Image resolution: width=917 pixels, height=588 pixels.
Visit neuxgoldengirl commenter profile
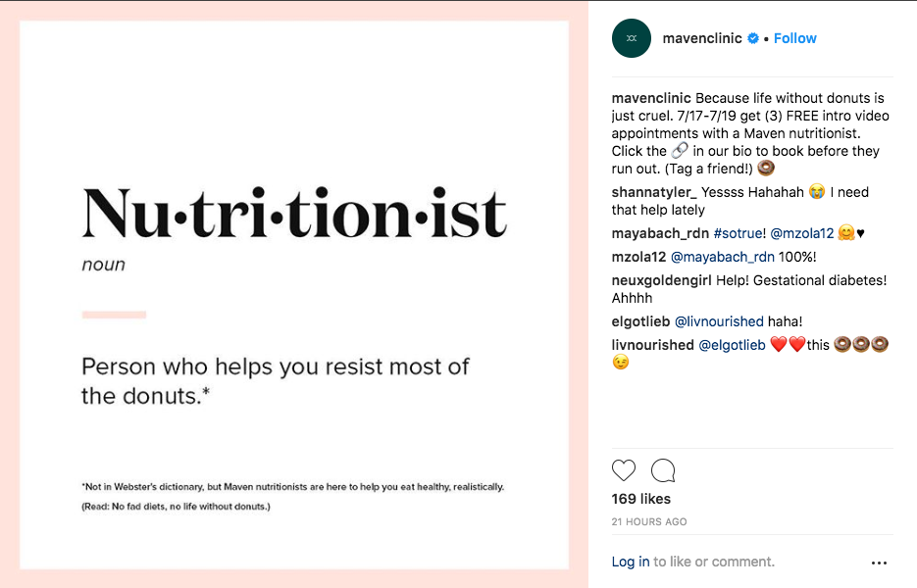coord(661,280)
